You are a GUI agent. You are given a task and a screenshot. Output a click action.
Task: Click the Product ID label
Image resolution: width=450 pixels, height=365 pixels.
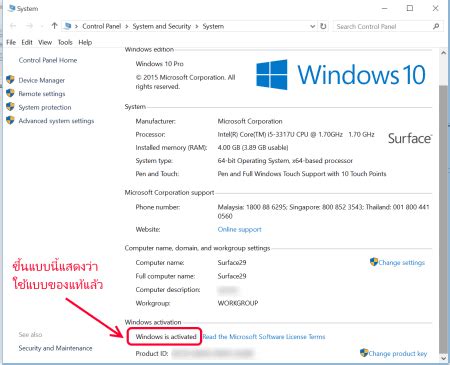click(152, 354)
